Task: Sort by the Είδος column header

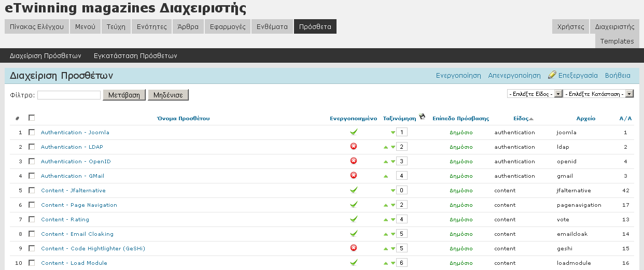Action: tap(521, 118)
